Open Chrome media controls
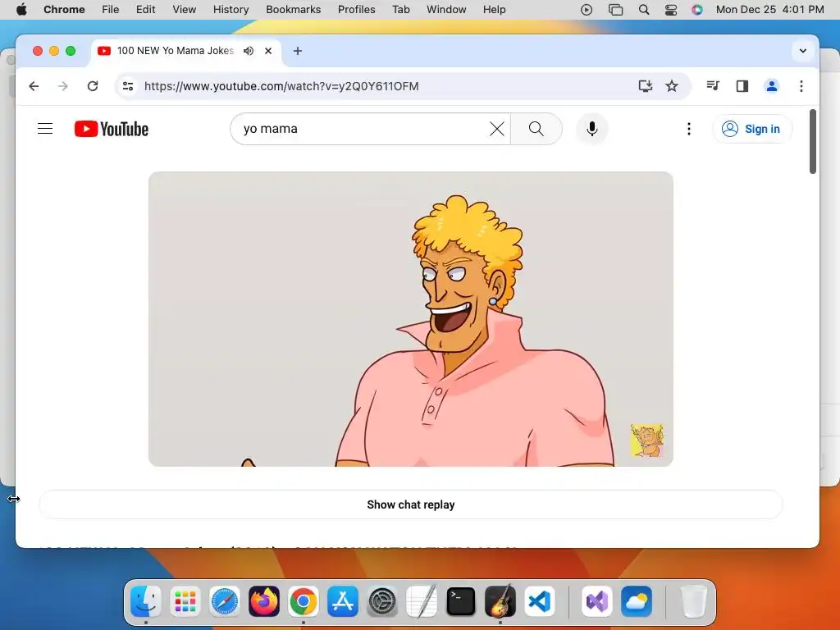 [713, 85]
